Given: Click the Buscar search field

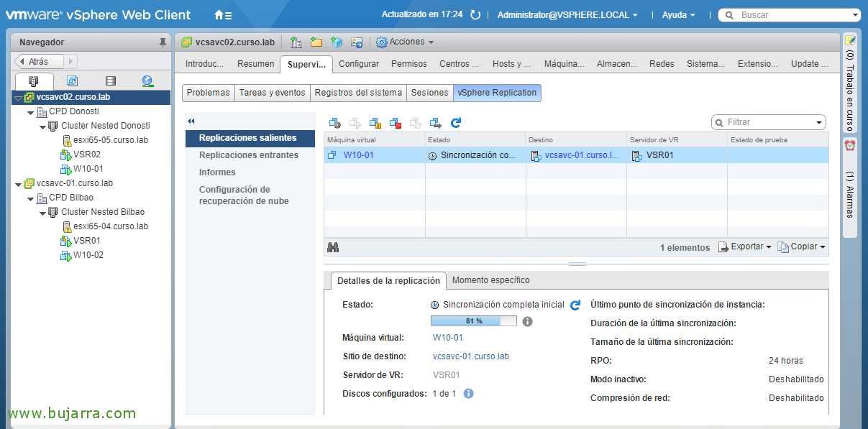Looking at the screenshot, I should (x=791, y=15).
